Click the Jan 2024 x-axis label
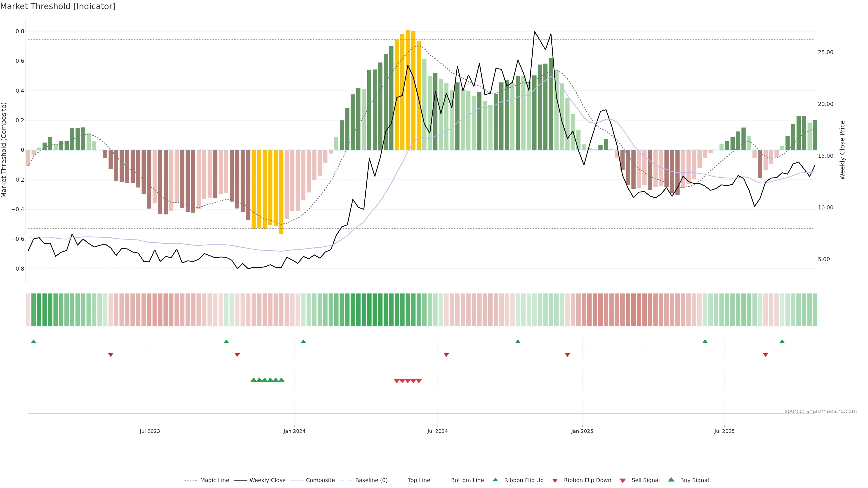The width and height of the screenshot is (868, 488). (x=294, y=431)
